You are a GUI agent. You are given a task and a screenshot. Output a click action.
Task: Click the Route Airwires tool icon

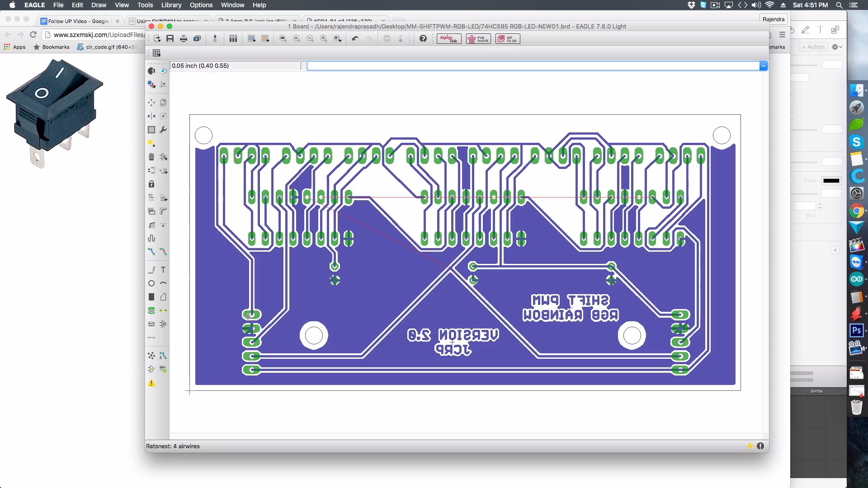(x=151, y=251)
